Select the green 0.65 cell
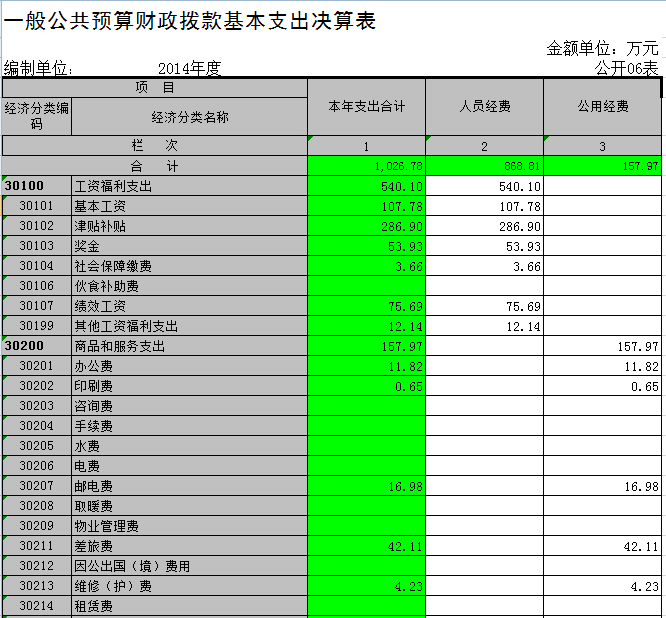The width and height of the screenshot is (666, 618). pyautogui.click(x=366, y=386)
